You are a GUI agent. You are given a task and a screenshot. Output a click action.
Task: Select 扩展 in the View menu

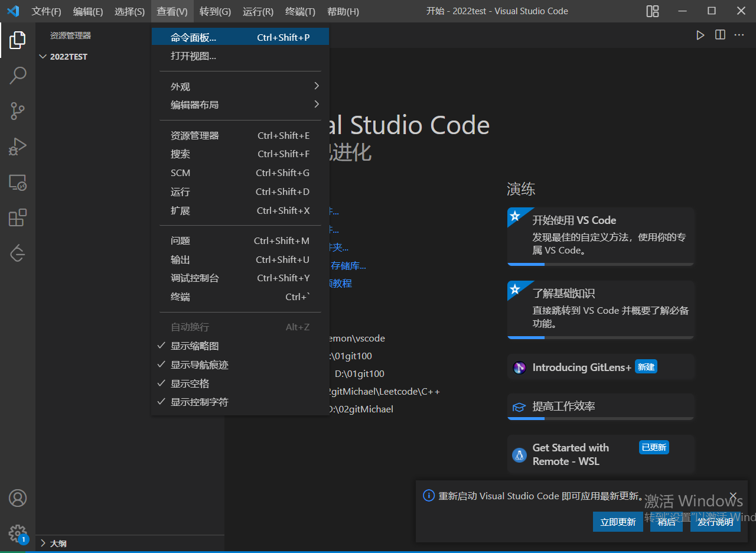pos(240,211)
